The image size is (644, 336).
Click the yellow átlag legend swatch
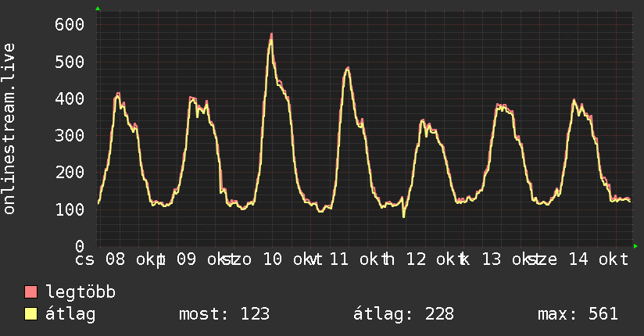point(30,314)
